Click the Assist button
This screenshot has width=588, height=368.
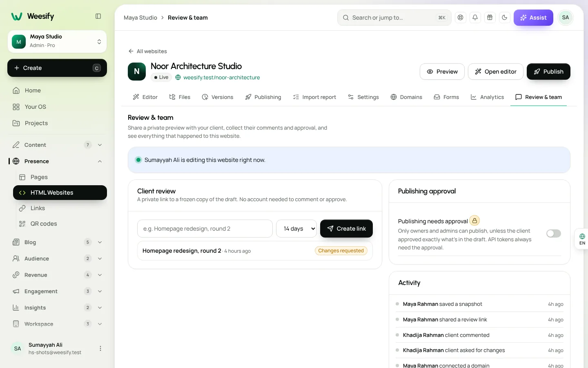click(533, 18)
